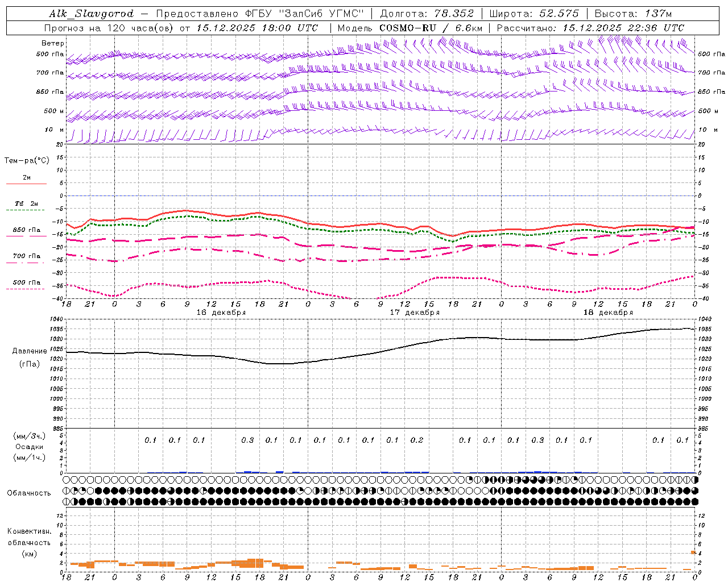This screenshot has width=728, height=582.
Task: Select the 500 гПа temperature legend entry
Action: pos(27,282)
